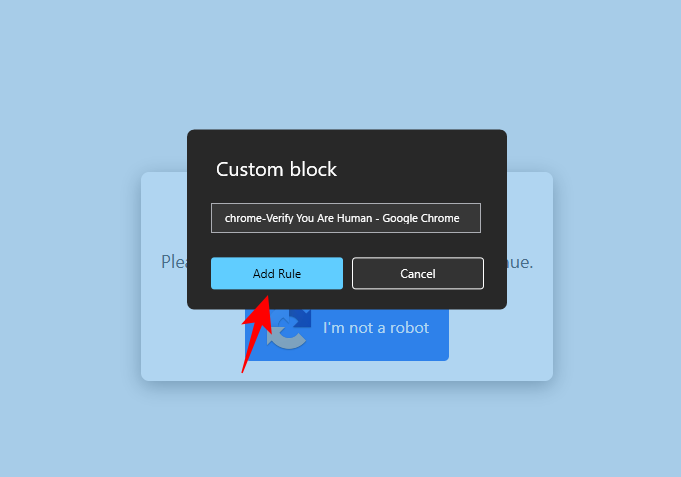Select the partially hidden "Please" text

174,262
